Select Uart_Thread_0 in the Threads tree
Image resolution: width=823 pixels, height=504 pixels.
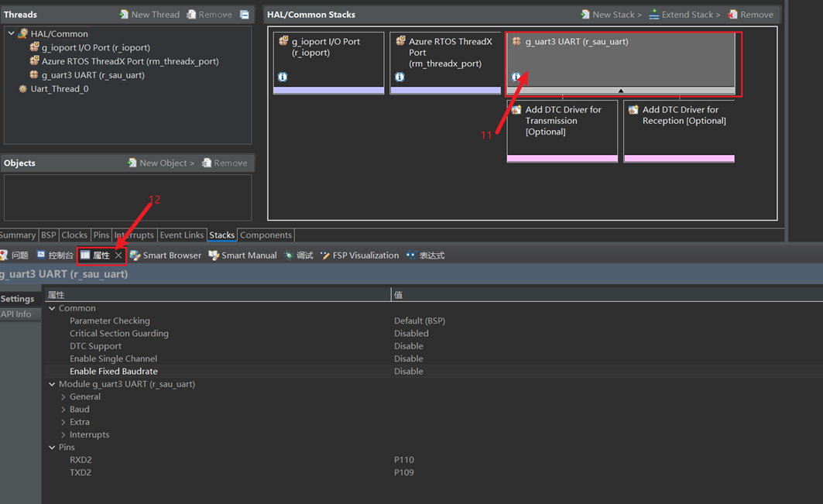[59, 89]
